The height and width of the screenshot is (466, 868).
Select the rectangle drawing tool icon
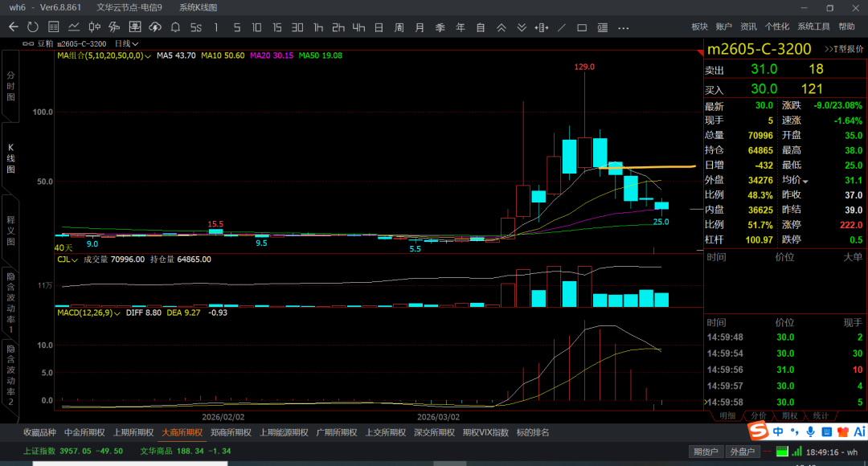pos(583,27)
